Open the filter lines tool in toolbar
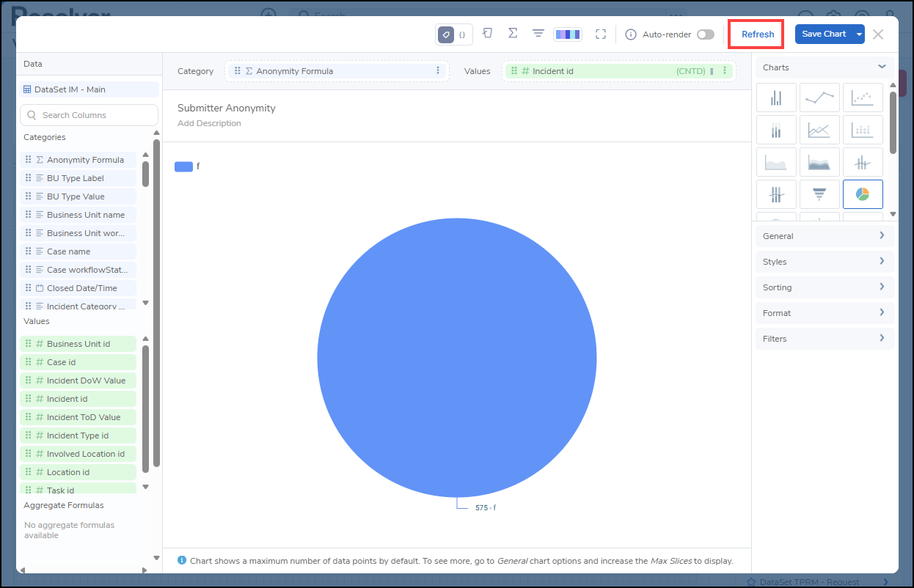Image resolution: width=914 pixels, height=588 pixels. [538, 34]
